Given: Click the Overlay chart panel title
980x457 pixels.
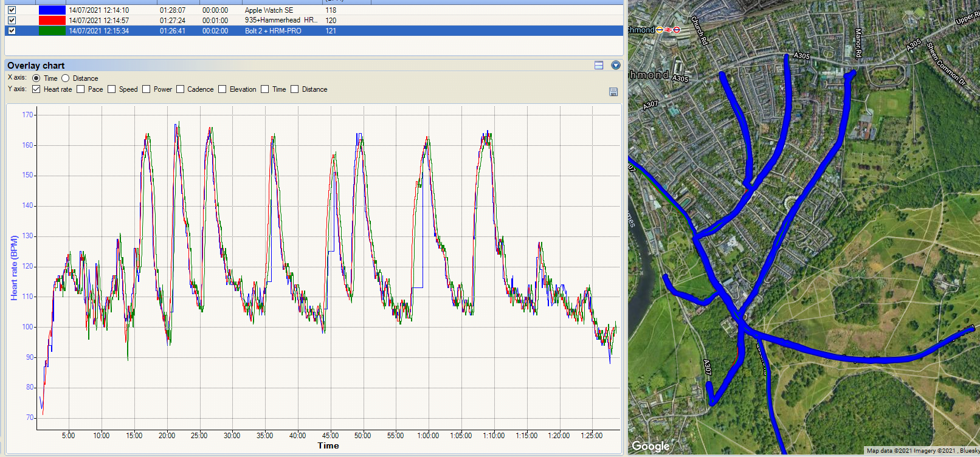Looking at the screenshot, I should click(x=36, y=66).
